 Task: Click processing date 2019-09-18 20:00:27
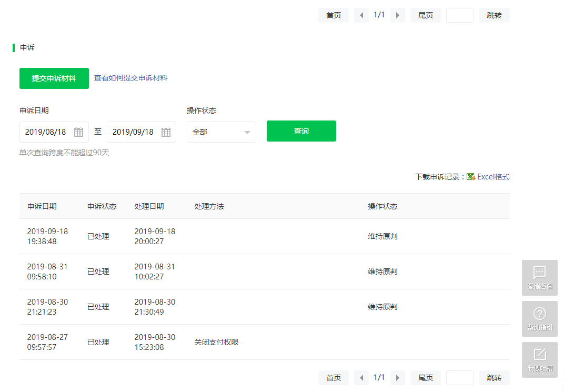click(155, 236)
